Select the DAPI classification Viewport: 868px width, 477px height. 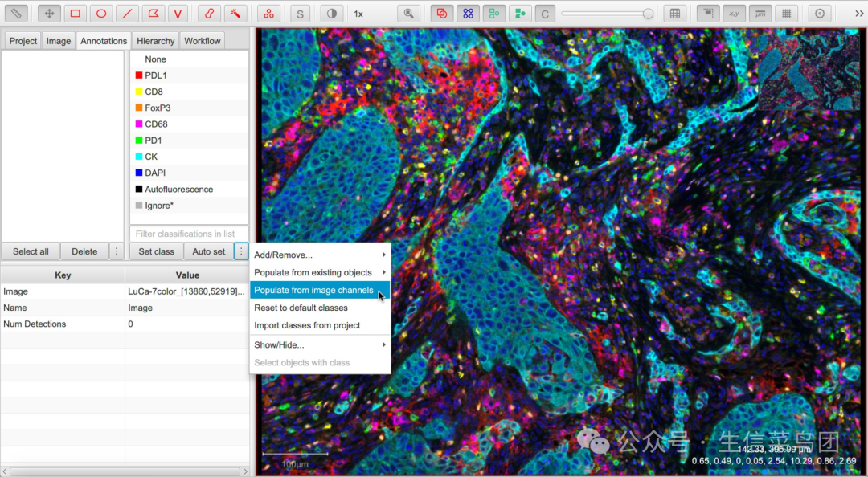[189, 173]
